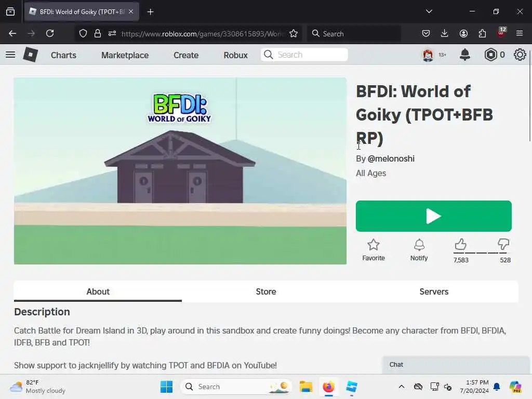Start the game with green Play button
The width and height of the screenshot is (532, 399).
point(434,216)
